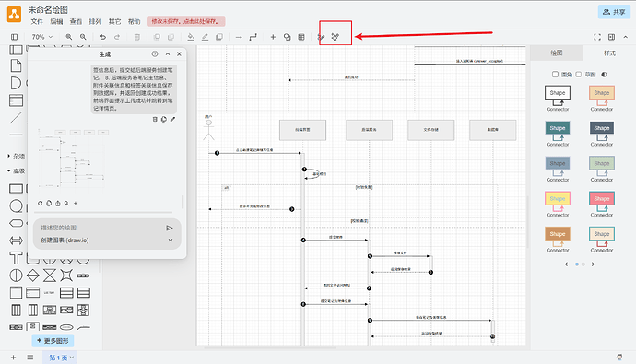This screenshot has width=636, height=364.
Task: Open the 查看 menu
Action: pyautogui.click(x=76, y=21)
